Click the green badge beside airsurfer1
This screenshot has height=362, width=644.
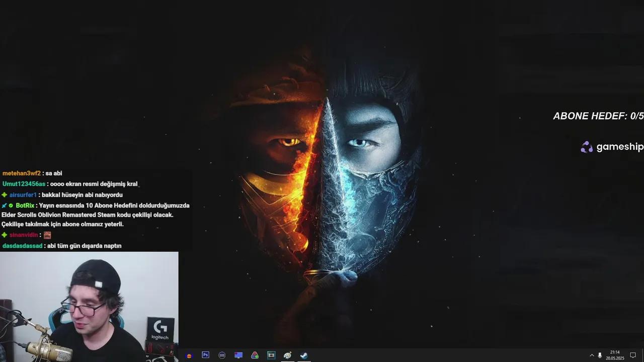click(5, 195)
